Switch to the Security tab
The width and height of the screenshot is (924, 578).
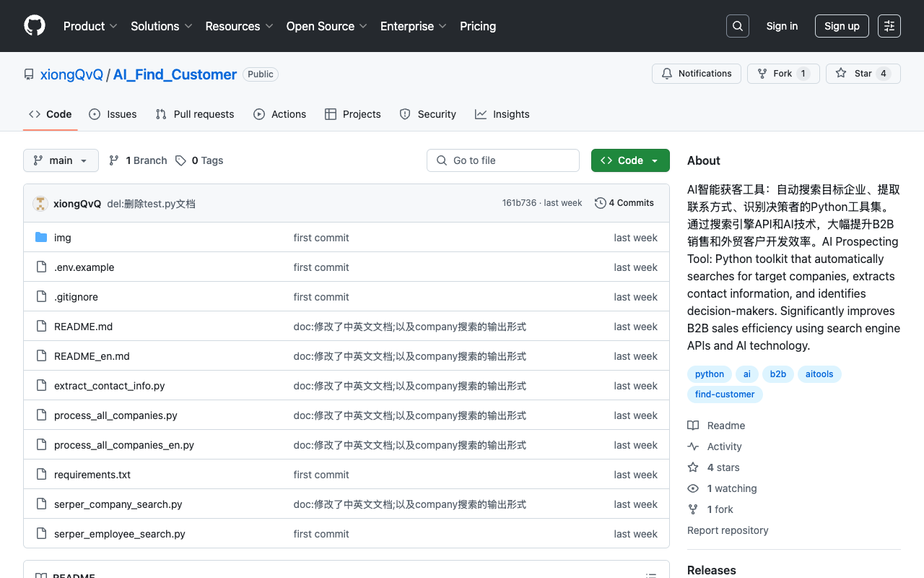(428, 114)
